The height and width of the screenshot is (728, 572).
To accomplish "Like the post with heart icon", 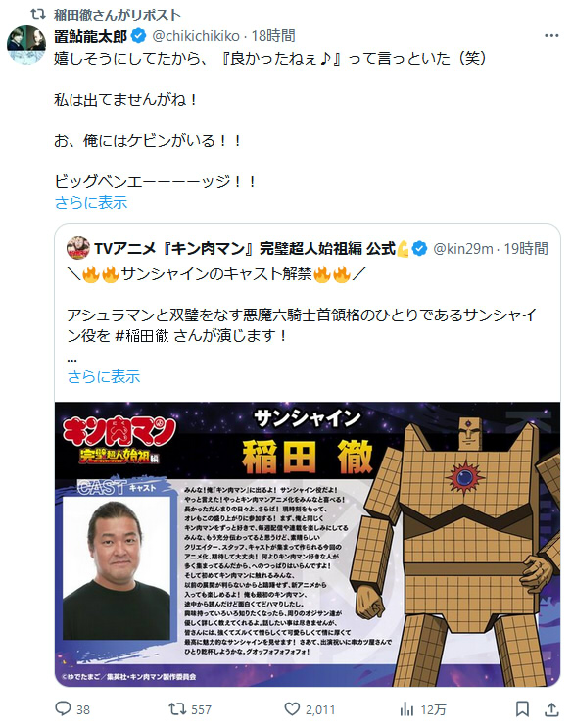I will pos(292,709).
